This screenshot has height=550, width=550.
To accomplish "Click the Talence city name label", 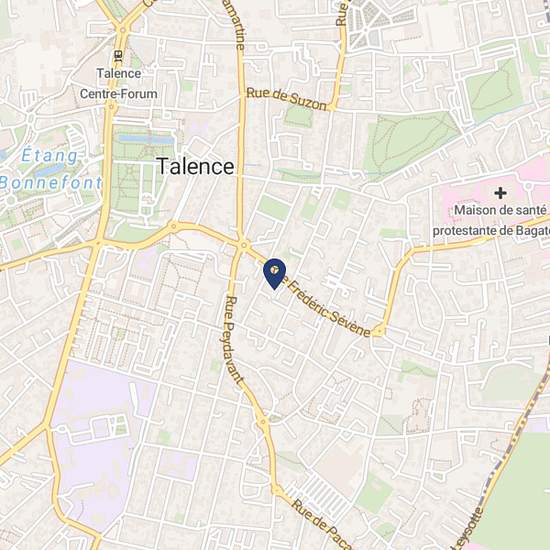I will pyautogui.click(x=195, y=166).
